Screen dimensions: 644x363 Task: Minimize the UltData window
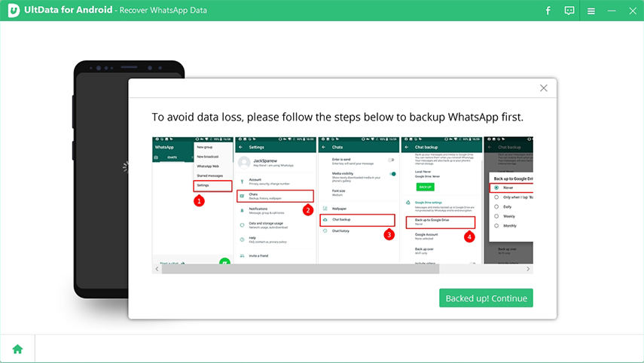click(x=612, y=11)
